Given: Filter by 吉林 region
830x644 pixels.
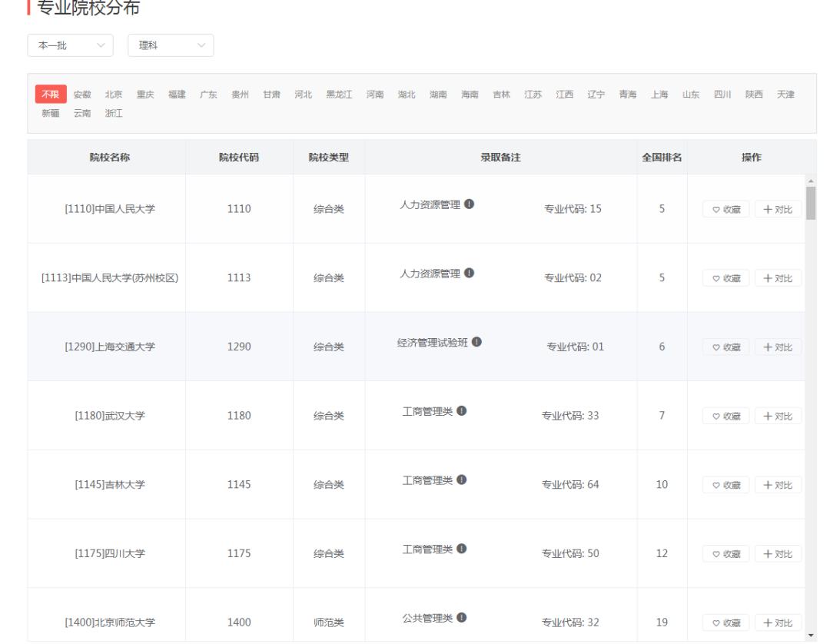Looking at the screenshot, I should coord(501,95).
